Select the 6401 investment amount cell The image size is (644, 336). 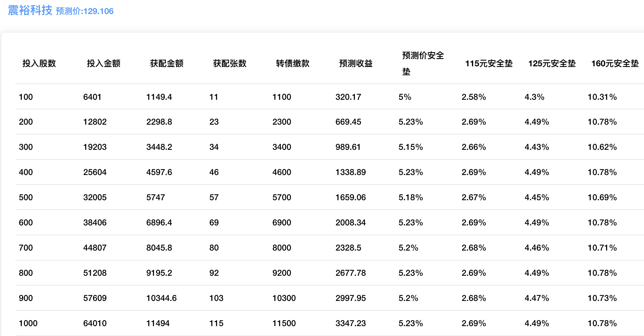[92, 97]
